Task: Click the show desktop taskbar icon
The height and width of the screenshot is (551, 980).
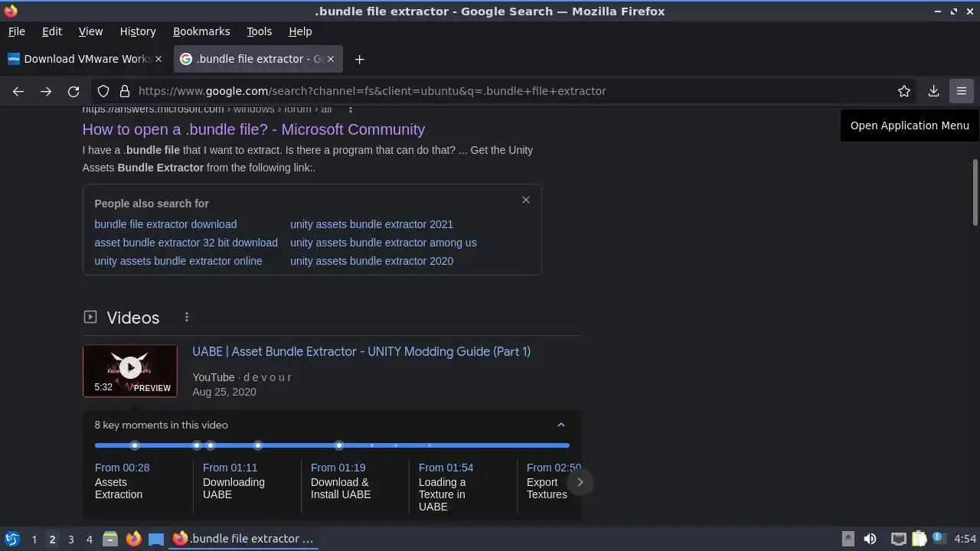Action: point(156,539)
